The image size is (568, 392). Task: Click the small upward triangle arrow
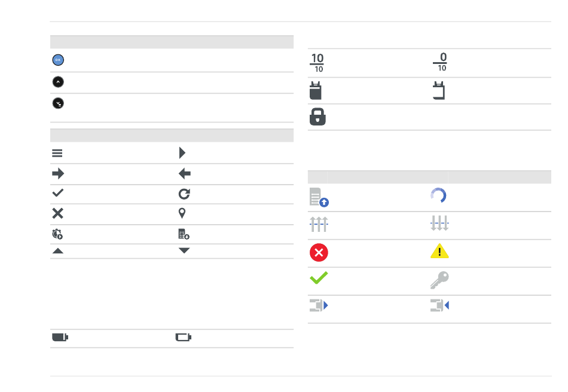coord(58,251)
